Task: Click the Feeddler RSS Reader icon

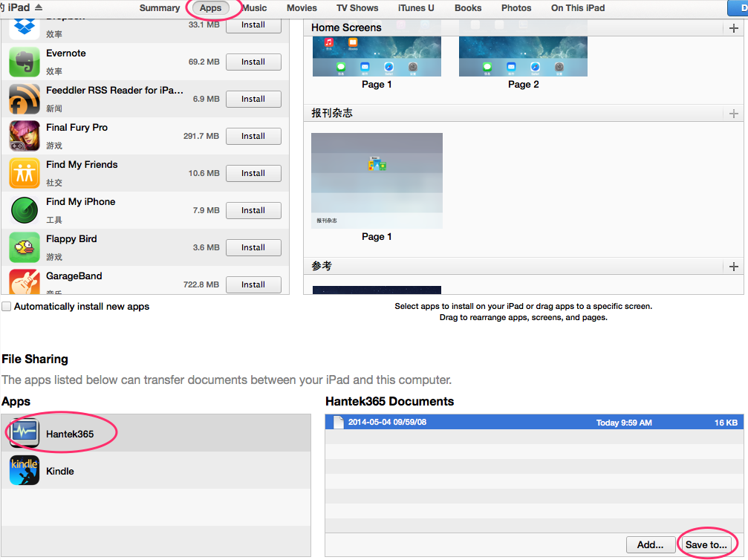Action: [25, 99]
